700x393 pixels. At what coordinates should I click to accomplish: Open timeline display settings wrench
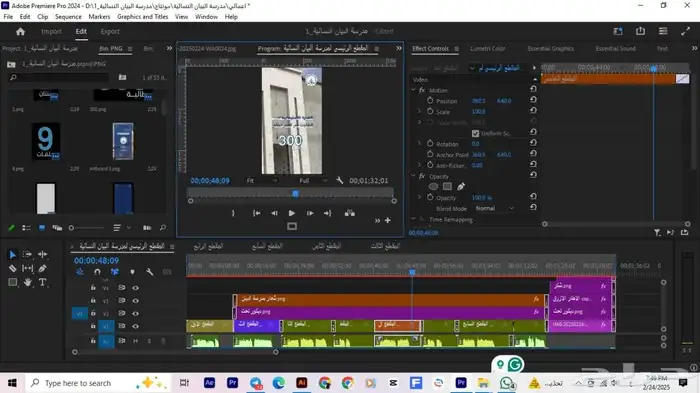click(150, 272)
